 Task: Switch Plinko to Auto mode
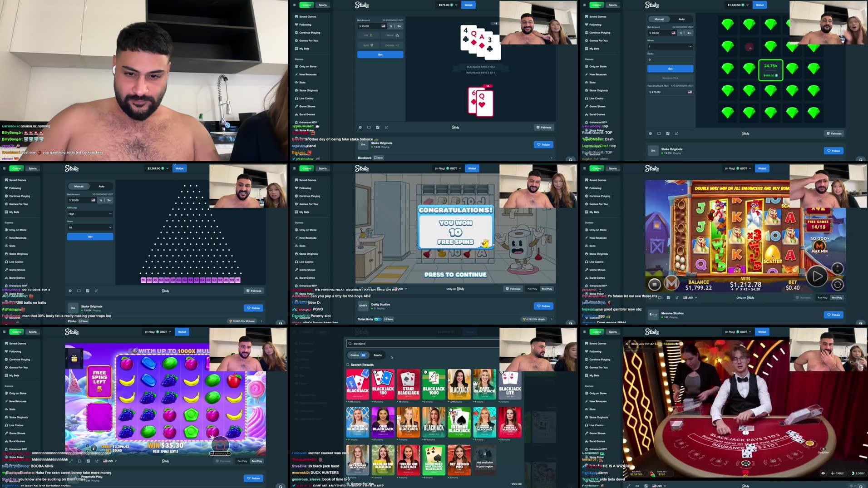pyautogui.click(x=101, y=186)
